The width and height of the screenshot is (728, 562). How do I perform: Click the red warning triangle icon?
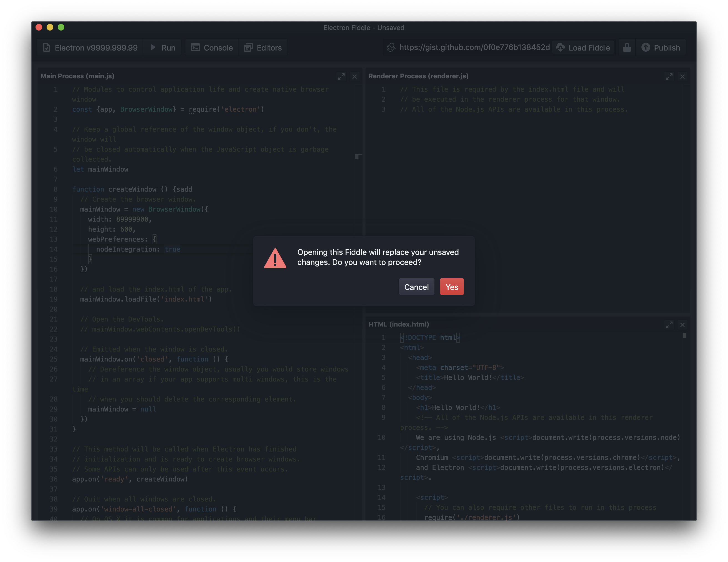(275, 259)
